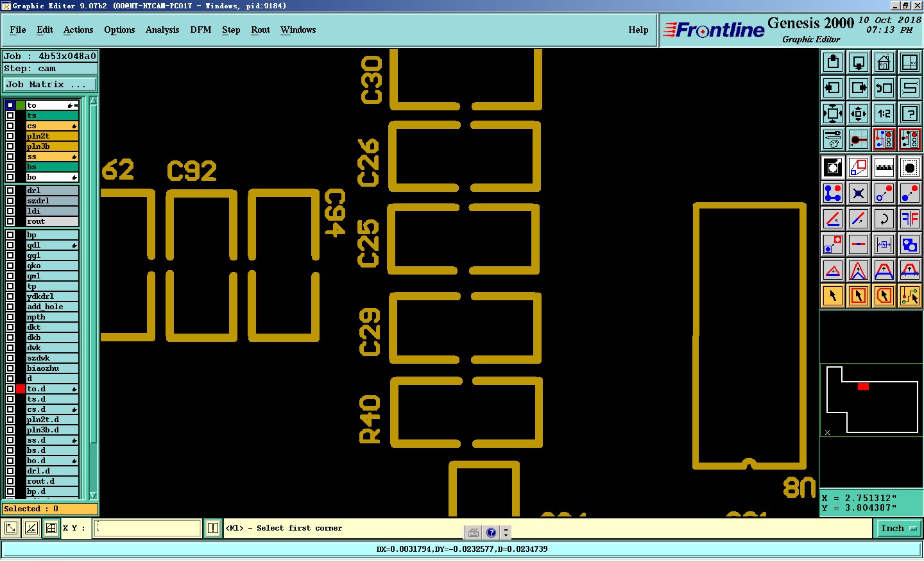The image size is (924, 562).
Task: Toggle visibility checkbox for layer ss
Action: click(10, 157)
